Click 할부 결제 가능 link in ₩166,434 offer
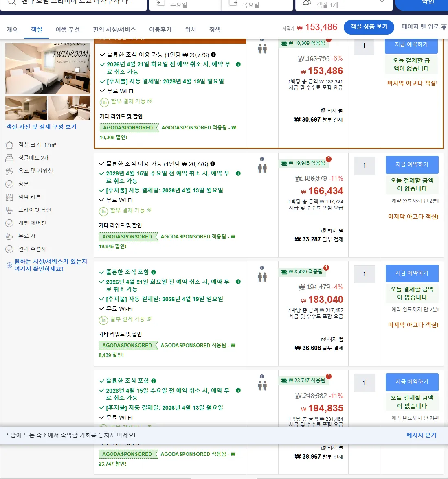This screenshot has width=448, height=479. [131, 210]
